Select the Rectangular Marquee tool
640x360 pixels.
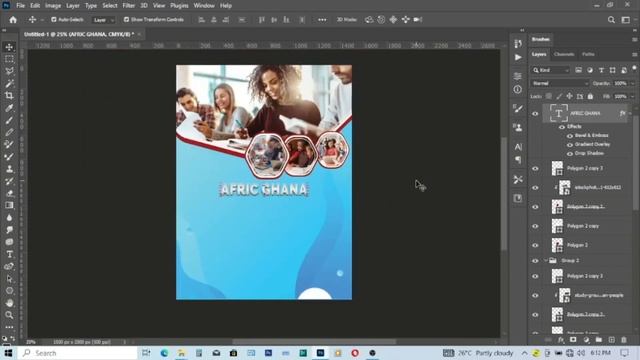tap(9, 59)
